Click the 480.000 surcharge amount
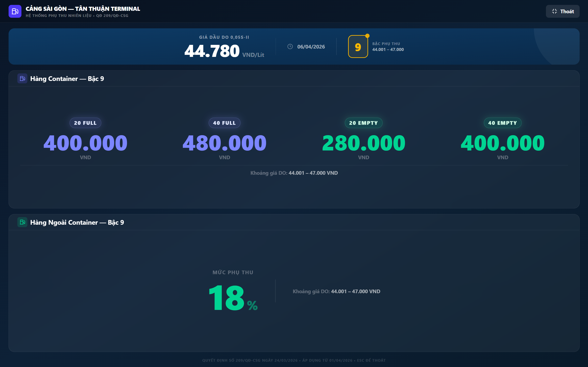 point(224,143)
